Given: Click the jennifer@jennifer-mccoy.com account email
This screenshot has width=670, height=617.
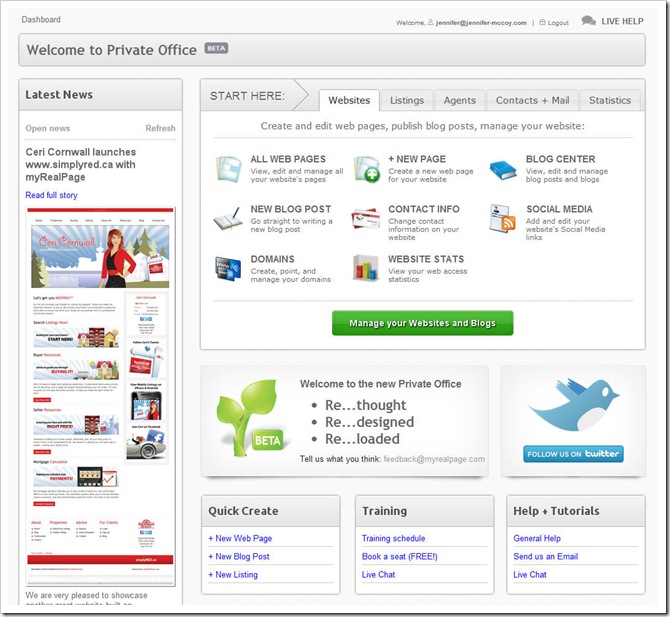Looking at the screenshot, I should click(481, 23).
